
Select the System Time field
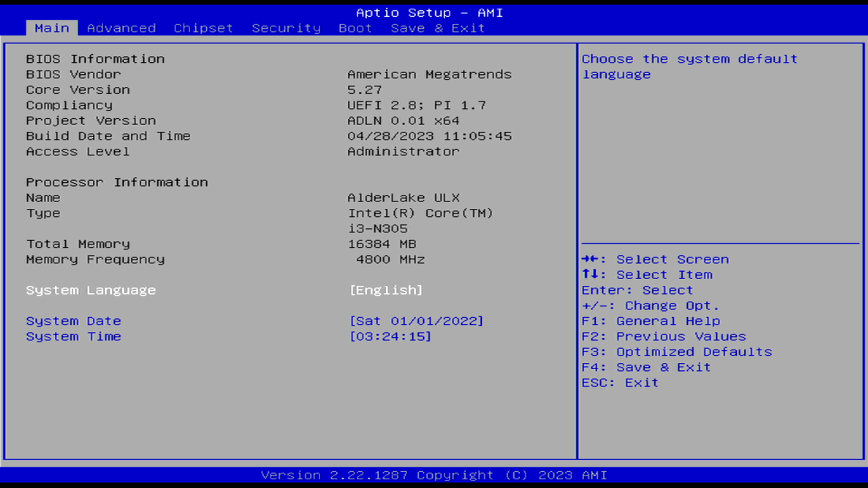(74, 336)
